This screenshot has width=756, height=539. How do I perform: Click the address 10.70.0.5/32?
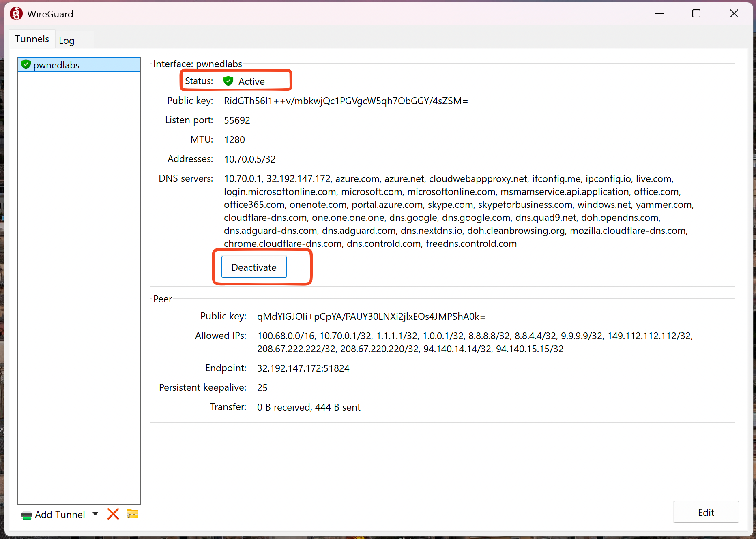[x=250, y=159]
